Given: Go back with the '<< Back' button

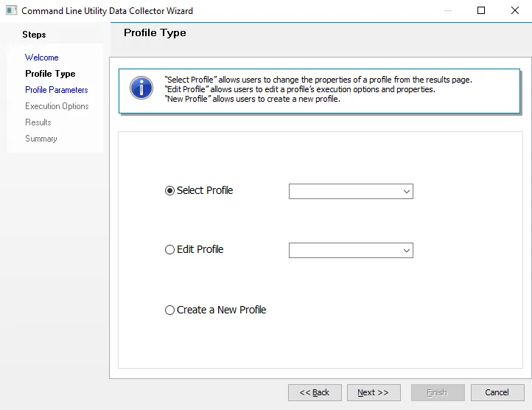Looking at the screenshot, I should 315,393.
